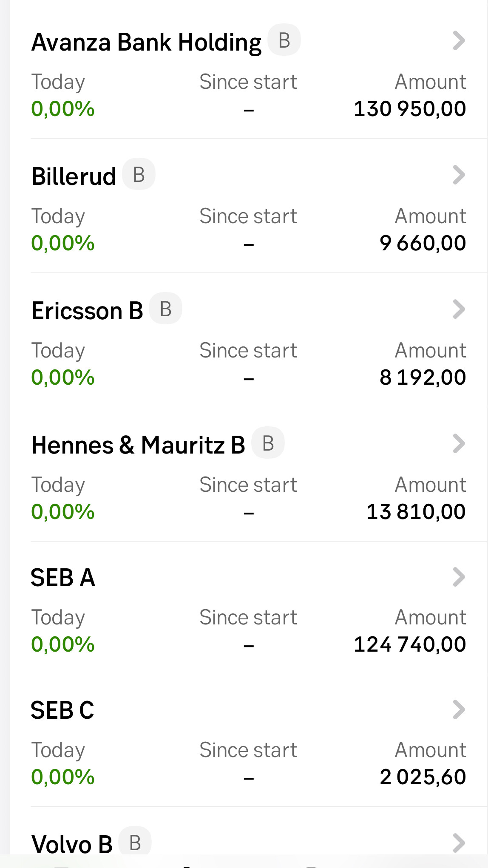Click the Hennes & Mauritz amount 13 810,00
The height and width of the screenshot is (868, 488).
416,512
